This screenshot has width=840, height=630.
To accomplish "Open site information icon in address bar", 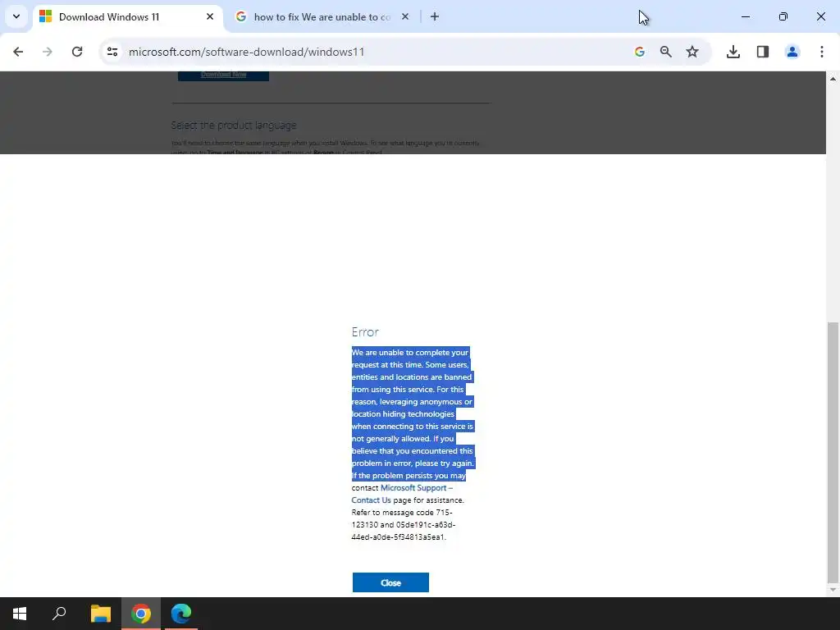I will [x=112, y=52].
